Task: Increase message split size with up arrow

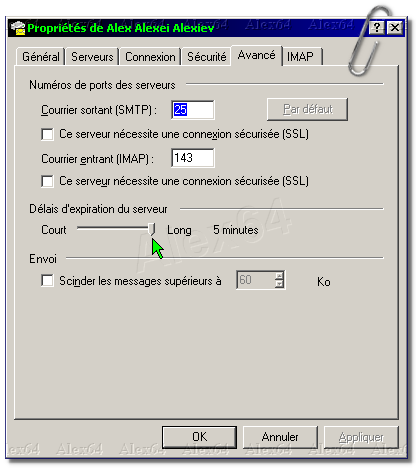Action: (279, 276)
